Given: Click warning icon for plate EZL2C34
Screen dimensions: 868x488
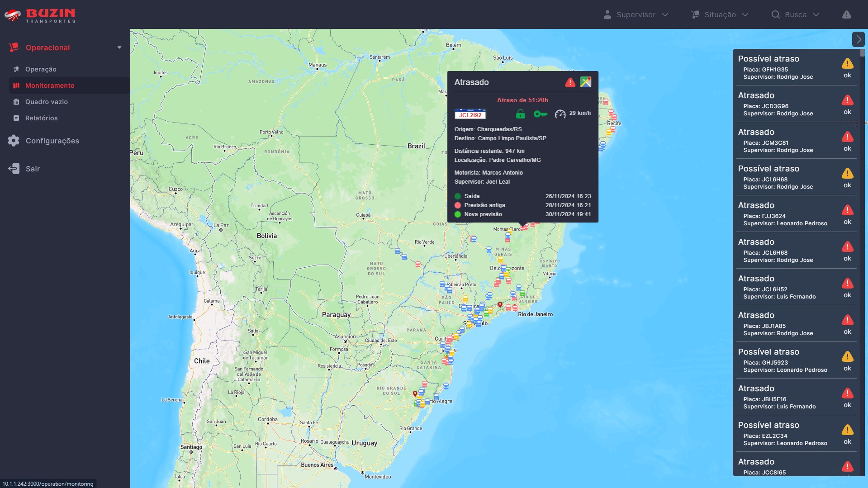Looking at the screenshot, I should (848, 430).
